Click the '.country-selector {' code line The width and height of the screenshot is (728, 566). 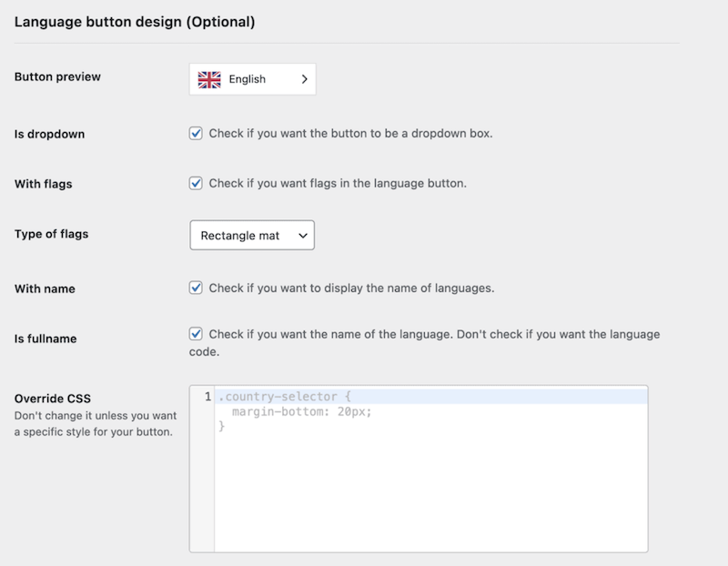point(285,397)
